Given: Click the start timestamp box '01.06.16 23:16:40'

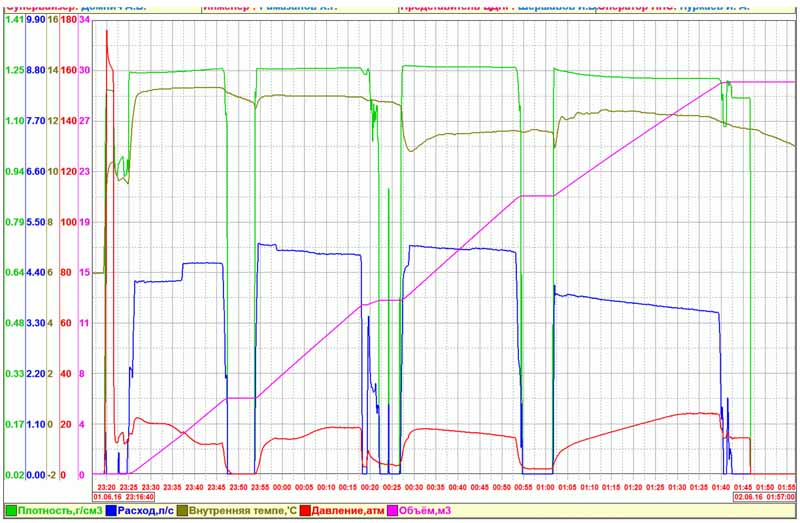Looking at the screenshot, I should tap(123, 496).
